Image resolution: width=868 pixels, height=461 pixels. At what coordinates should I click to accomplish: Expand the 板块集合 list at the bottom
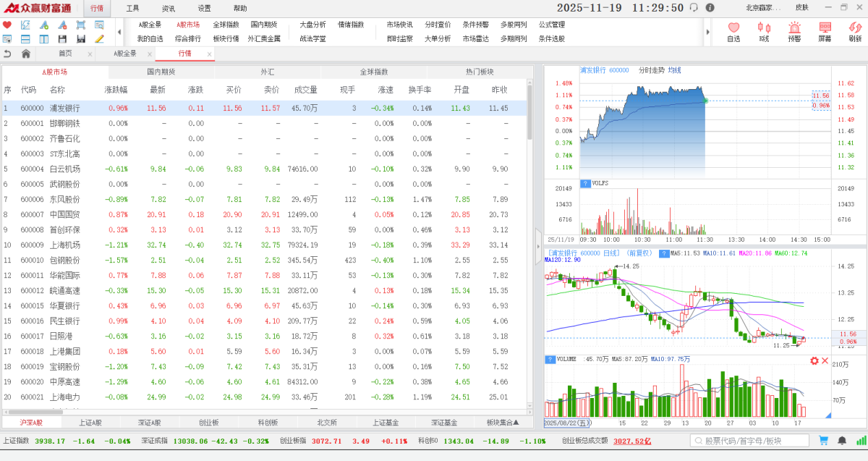(x=503, y=422)
